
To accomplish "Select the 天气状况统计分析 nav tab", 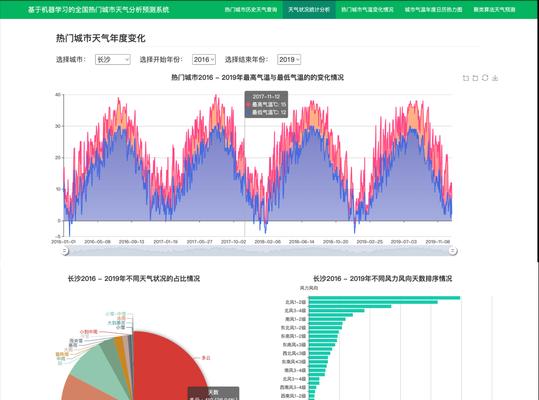I will (x=309, y=9).
